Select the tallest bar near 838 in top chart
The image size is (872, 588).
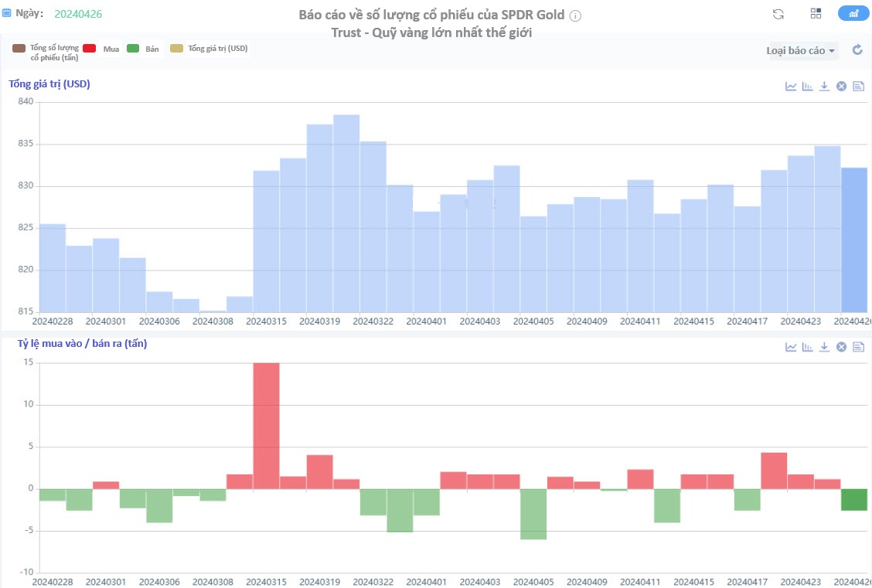click(346, 213)
